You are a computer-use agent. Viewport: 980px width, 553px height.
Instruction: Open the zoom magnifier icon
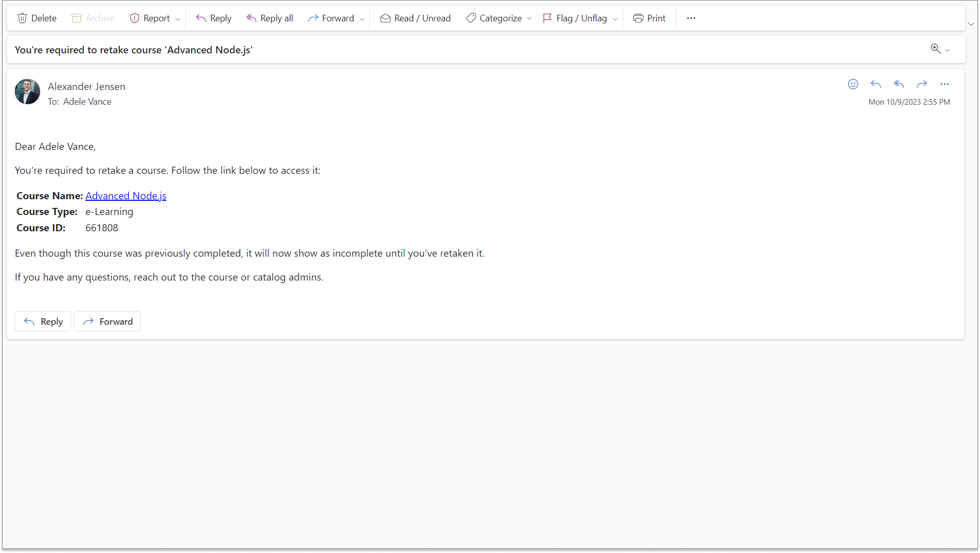(x=935, y=49)
